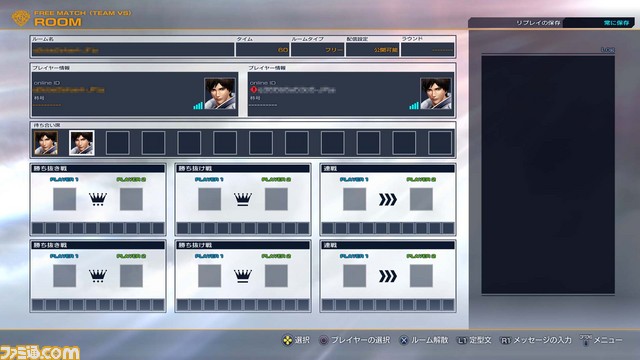The height and width of the screenshot is (360, 640).
Task: Click the red warning icon beside second online ID
Action: click(x=253, y=89)
